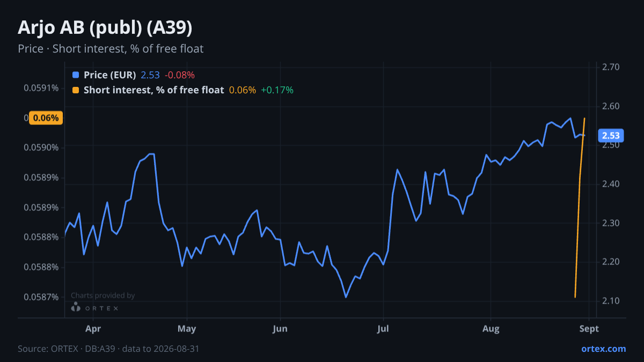Click the blue 2.53 price axis badge

[x=611, y=136]
